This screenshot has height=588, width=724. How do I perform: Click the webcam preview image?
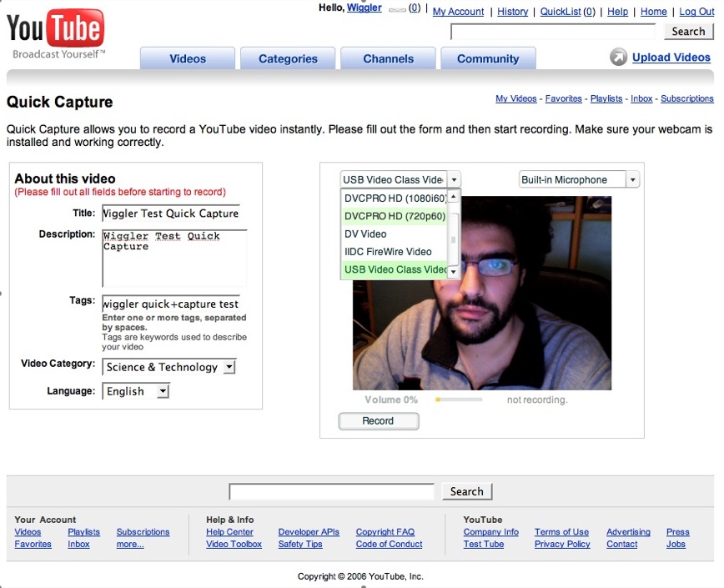click(x=482, y=293)
